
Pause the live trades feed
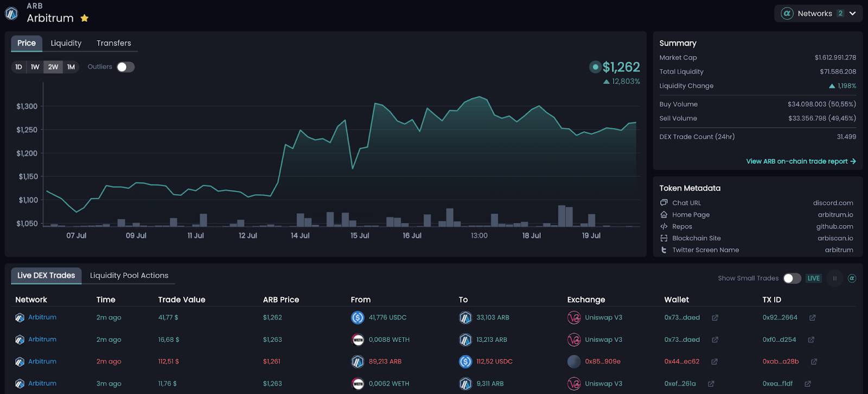click(x=835, y=278)
